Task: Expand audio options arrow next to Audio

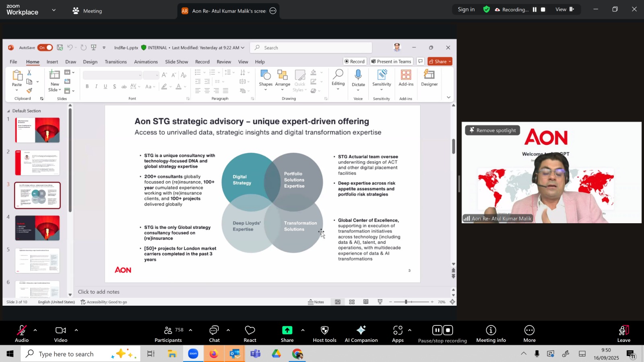Action: pos(35,330)
